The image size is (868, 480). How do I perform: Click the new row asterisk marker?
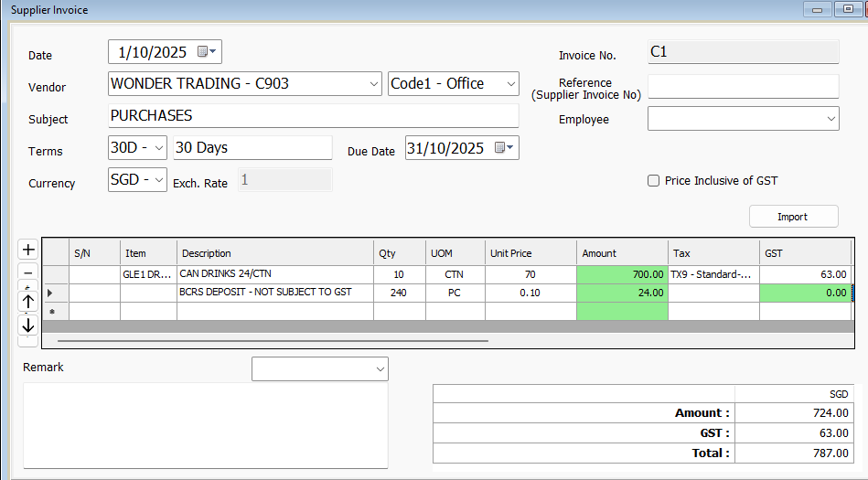pos(49,312)
